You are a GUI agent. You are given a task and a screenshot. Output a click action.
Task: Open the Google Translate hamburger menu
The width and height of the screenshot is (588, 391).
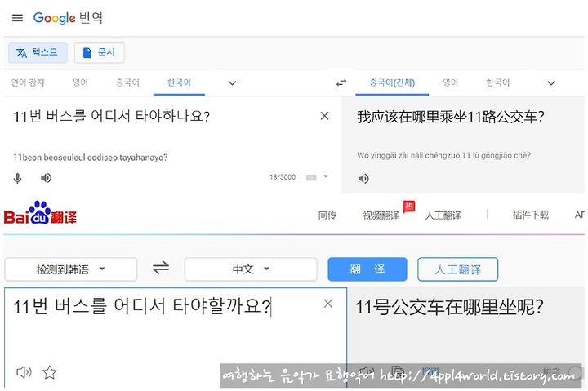pos(17,18)
